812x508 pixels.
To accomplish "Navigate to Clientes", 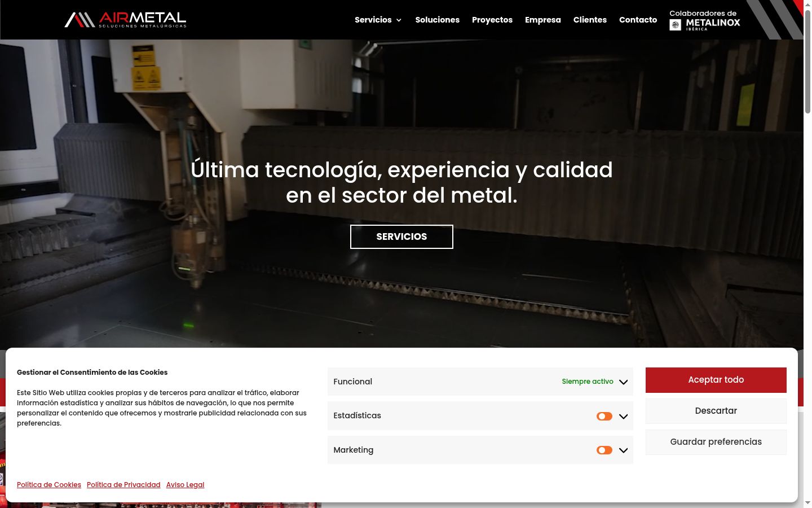I will (590, 20).
